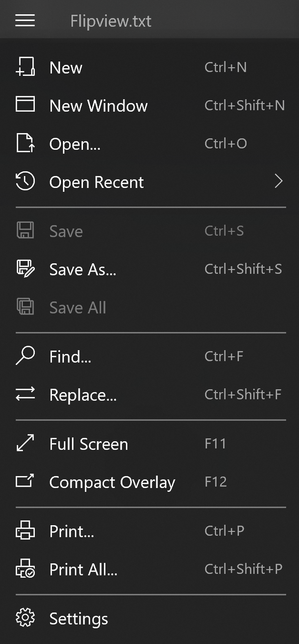Click the hamburger menu icon
The image size is (299, 644).
pos(25,21)
